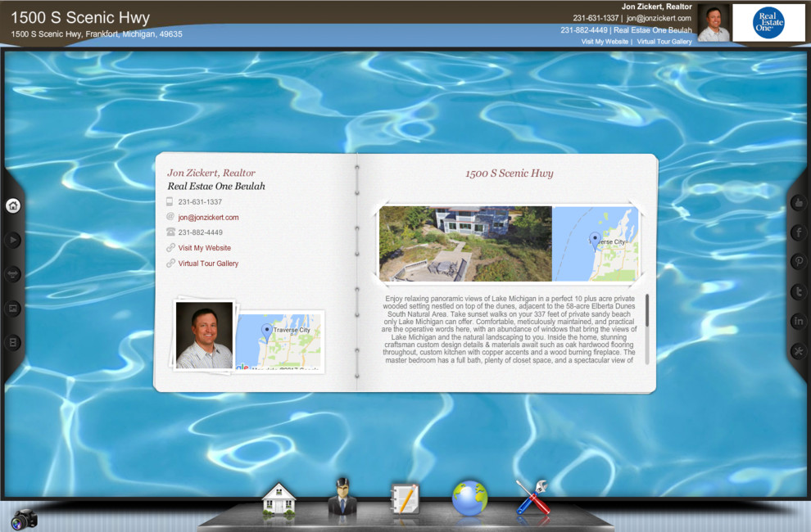Open the globe map icon in dock
811x532 pixels.
pos(469,498)
